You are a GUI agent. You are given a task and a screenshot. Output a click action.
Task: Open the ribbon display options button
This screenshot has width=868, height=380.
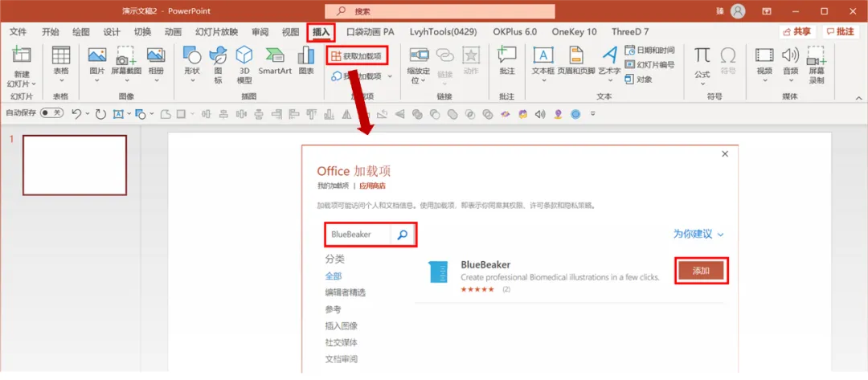coord(767,11)
